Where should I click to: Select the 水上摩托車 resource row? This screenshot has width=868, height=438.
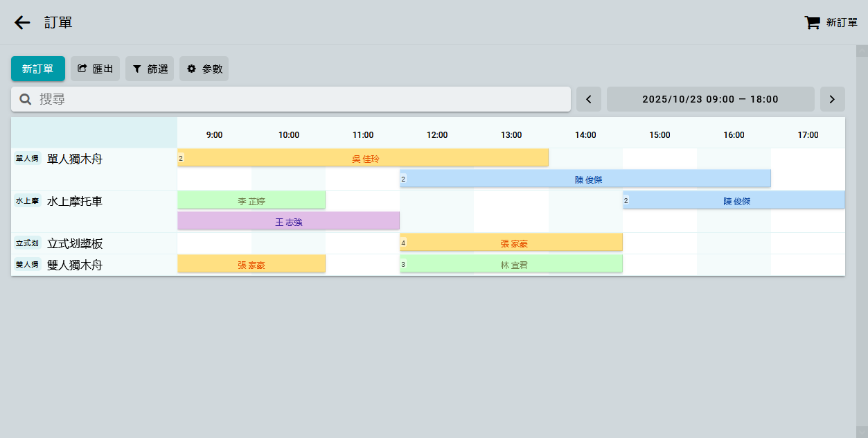tap(75, 201)
